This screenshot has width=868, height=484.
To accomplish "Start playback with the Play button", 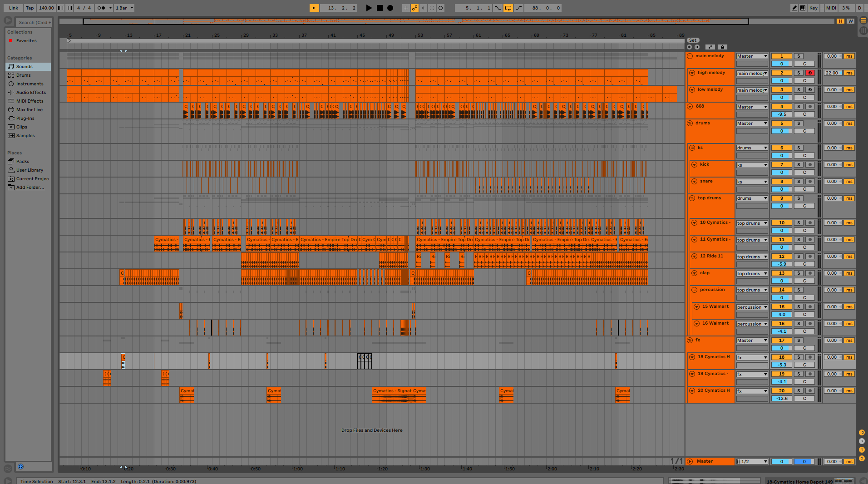I will (369, 8).
